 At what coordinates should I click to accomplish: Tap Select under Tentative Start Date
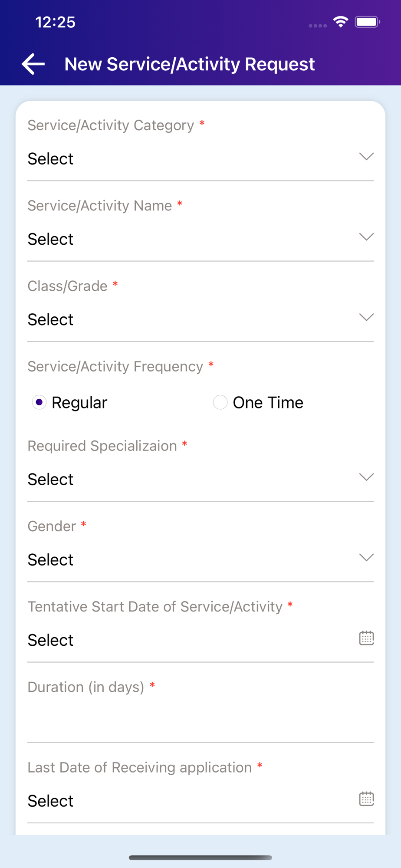(x=51, y=640)
